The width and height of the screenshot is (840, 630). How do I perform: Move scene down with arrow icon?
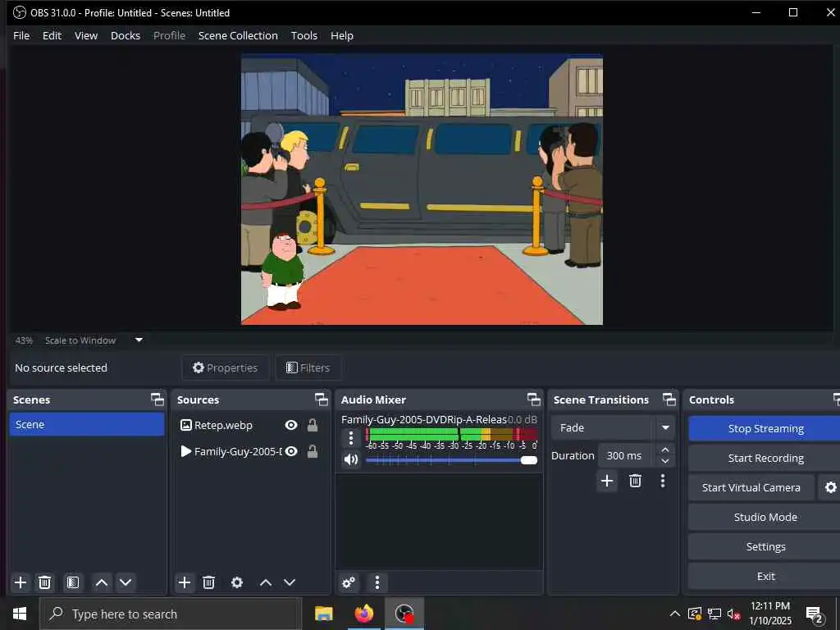click(x=126, y=582)
